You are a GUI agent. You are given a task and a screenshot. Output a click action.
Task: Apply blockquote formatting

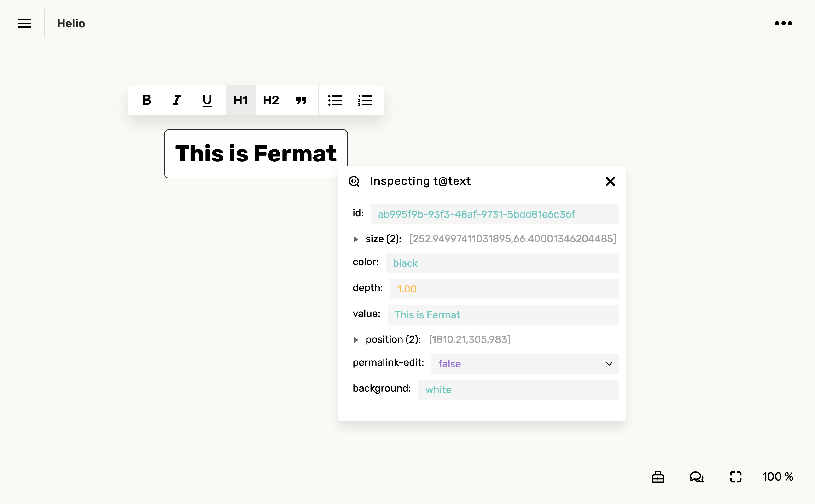pos(301,100)
